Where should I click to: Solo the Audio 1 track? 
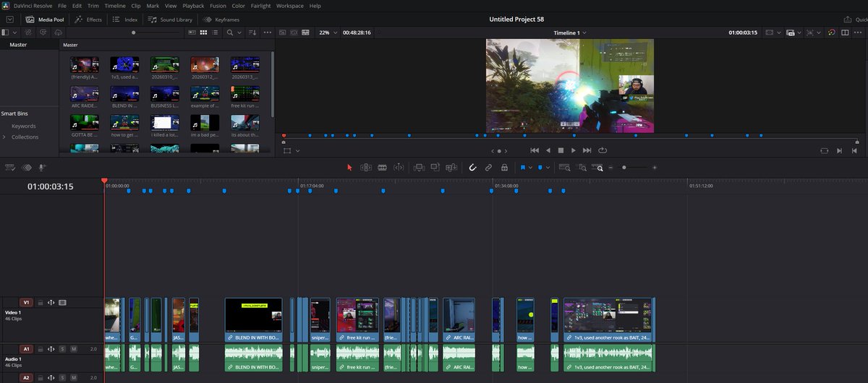click(x=62, y=349)
